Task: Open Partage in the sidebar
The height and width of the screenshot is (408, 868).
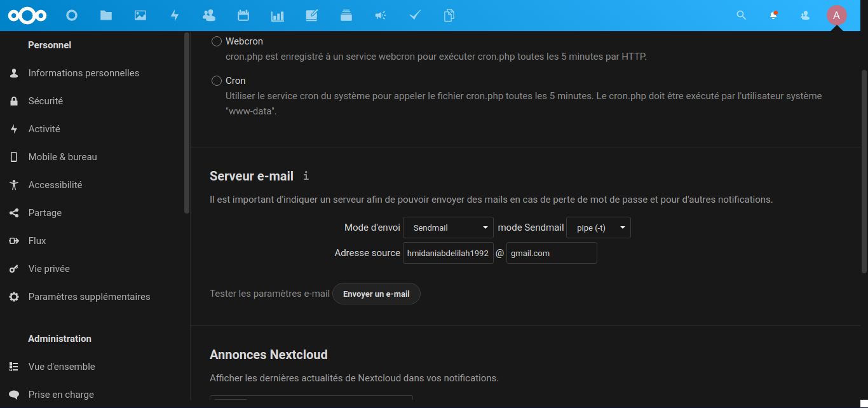Action: coord(45,213)
